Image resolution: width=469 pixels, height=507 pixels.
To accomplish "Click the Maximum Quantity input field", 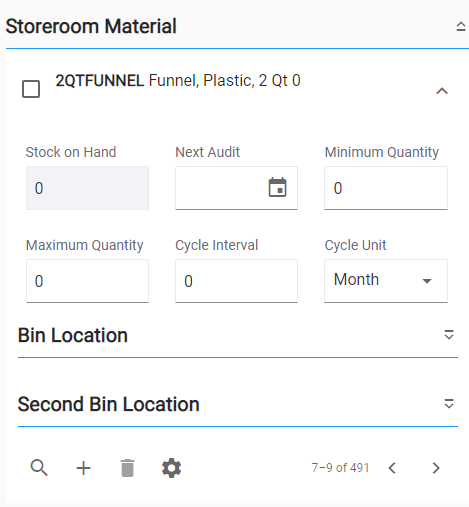I will click(x=87, y=281).
